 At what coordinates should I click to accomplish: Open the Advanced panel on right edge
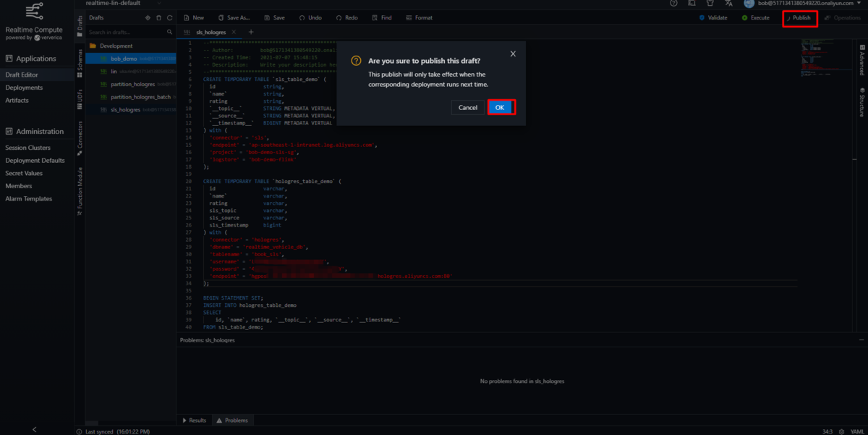(x=861, y=59)
